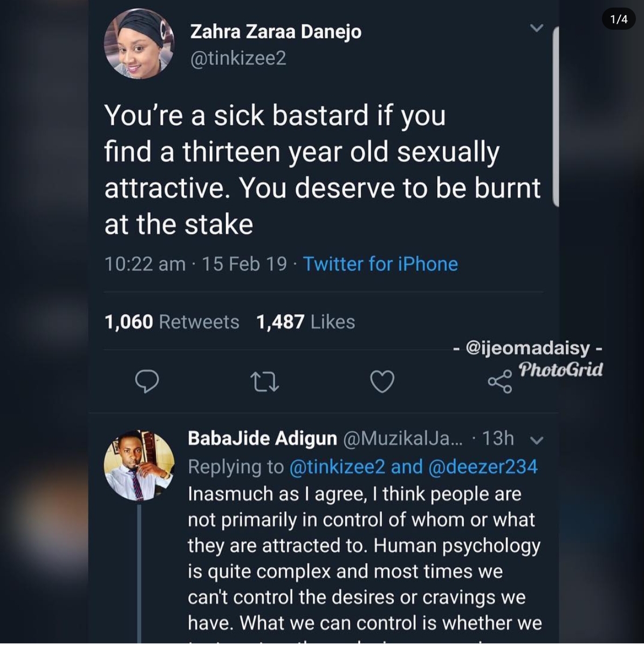View the 1,060 Retweets list
This screenshot has width=644, height=647.
[172, 322]
